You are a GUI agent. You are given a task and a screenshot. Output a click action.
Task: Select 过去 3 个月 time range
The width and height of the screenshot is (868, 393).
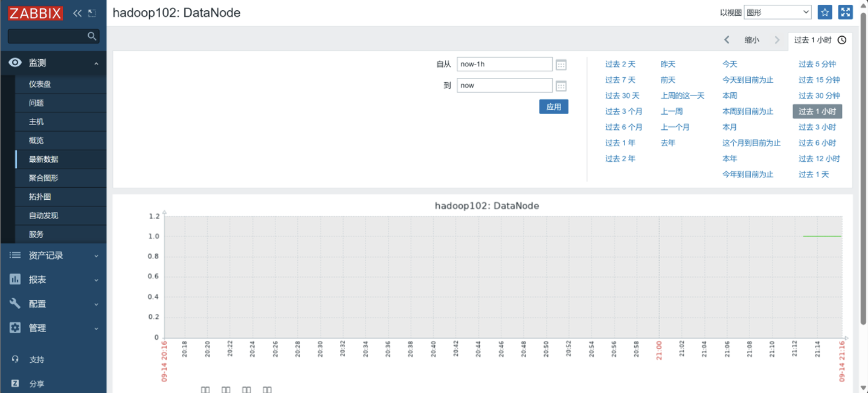(624, 111)
